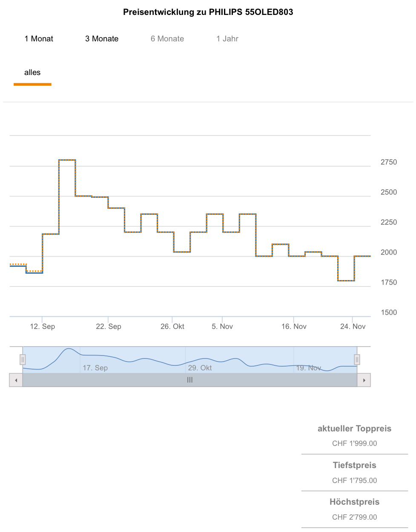Click the 17. Sep marker in the navigator
The image size is (416, 532).
click(95, 368)
